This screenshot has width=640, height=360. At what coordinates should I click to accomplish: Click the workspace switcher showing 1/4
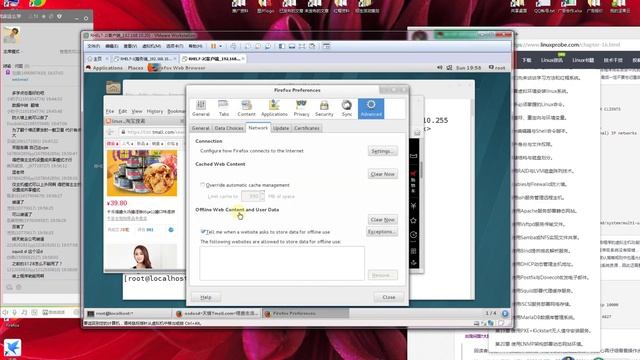tap(491, 313)
